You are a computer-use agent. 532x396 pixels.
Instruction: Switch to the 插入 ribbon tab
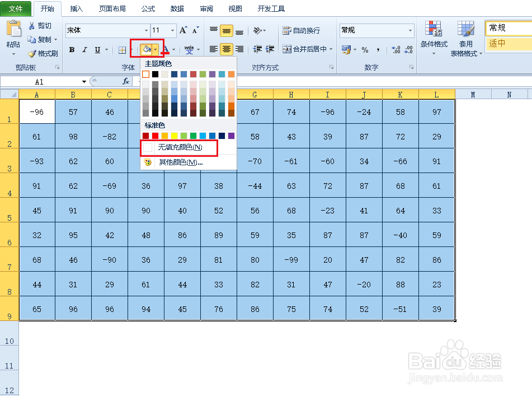coord(76,8)
